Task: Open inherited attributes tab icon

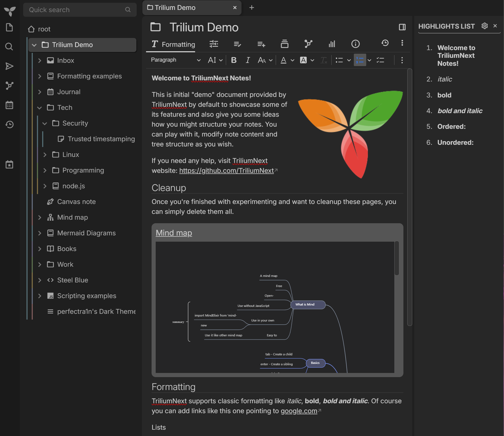Action: (x=261, y=44)
